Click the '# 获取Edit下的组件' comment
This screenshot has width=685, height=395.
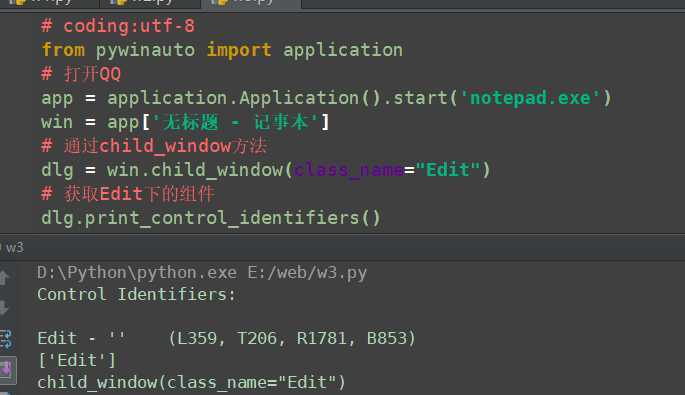click(x=128, y=194)
